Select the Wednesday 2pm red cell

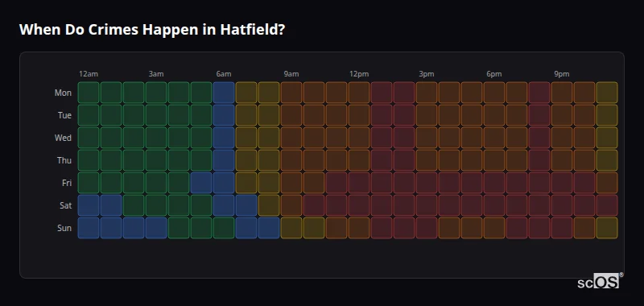tap(404, 138)
